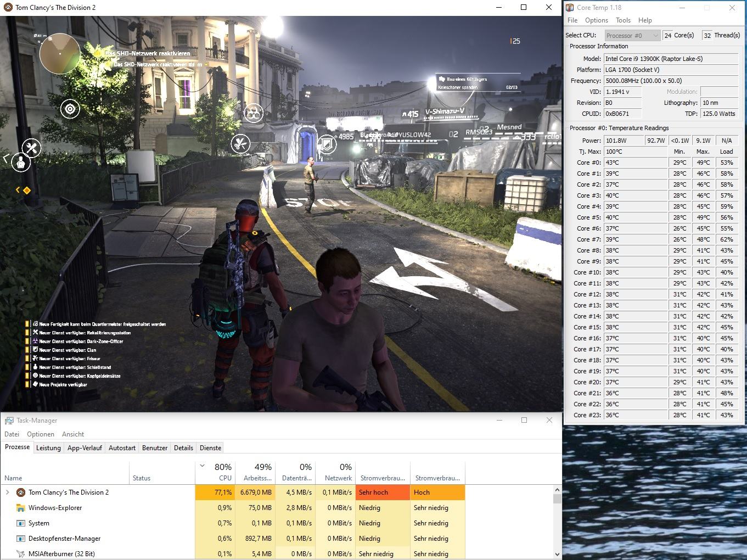The image size is (747, 560).
Task: Click the orange diamond objective marker
Action: [26, 190]
